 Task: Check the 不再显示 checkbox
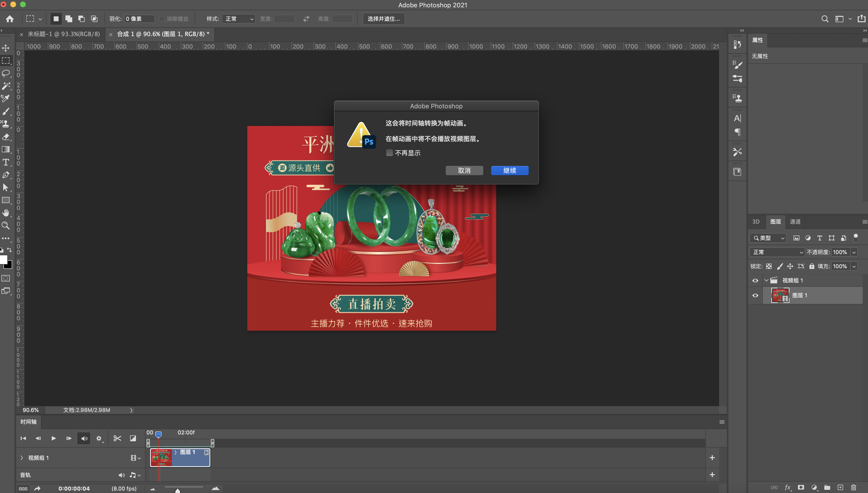(389, 153)
